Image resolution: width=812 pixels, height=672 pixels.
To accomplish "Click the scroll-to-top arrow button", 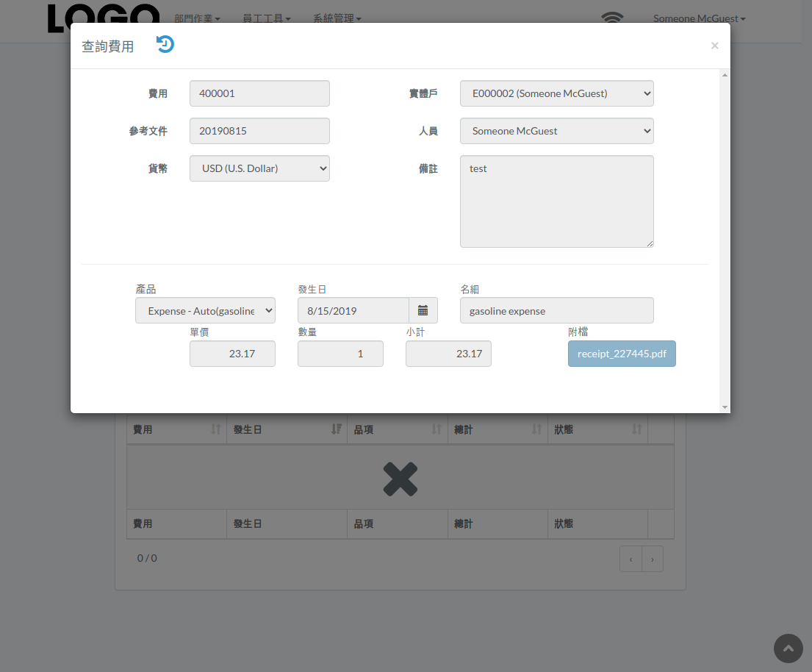I will pos(788,648).
